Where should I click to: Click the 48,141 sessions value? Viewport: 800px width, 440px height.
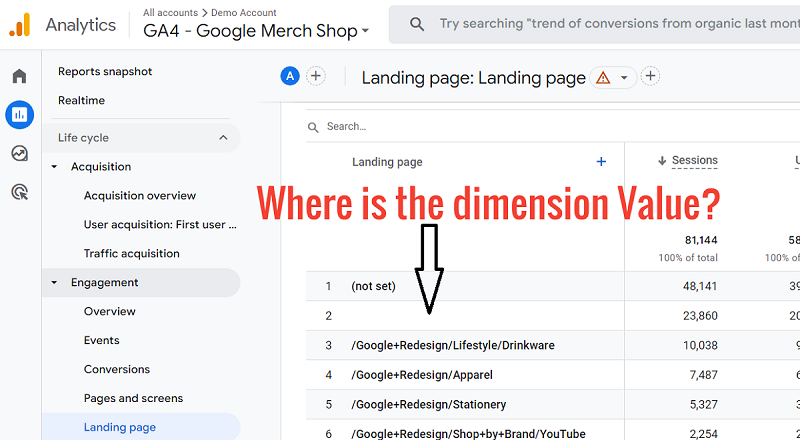700,286
